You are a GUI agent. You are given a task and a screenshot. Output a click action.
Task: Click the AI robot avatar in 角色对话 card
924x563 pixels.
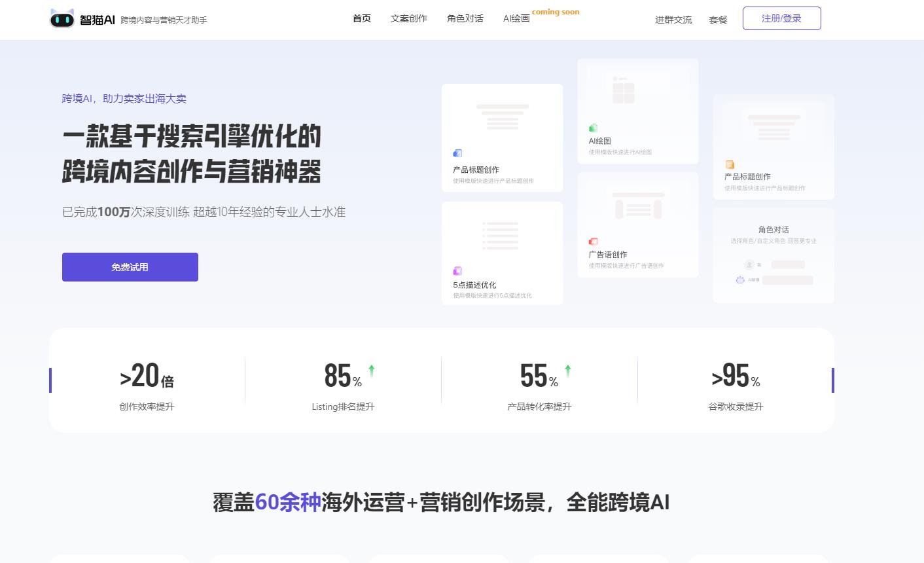740,280
